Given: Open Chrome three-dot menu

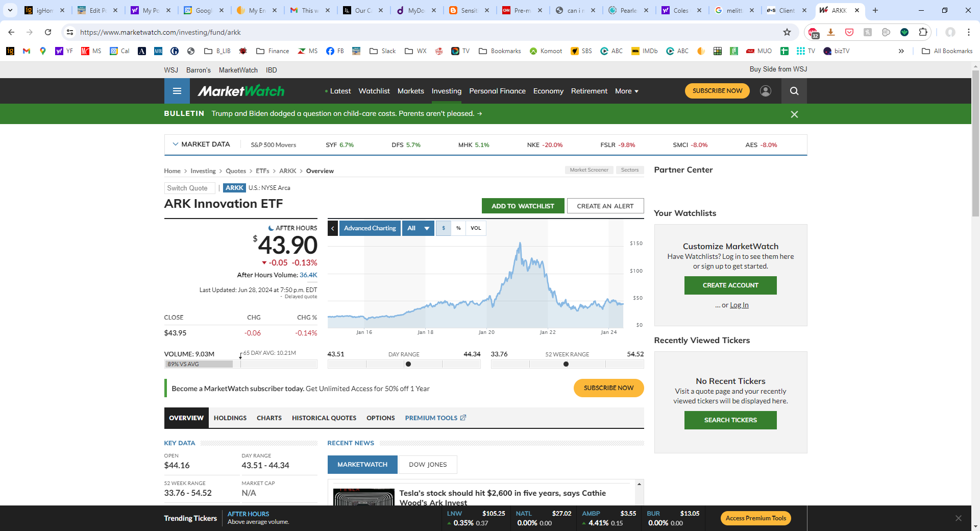Looking at the screenshot, I should (968, 32).
